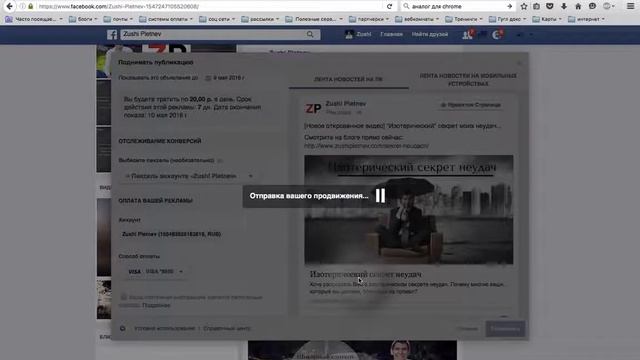Click the dialog's submit promotion button
Image resolution: width=640 pixels, height=360 pixels.
[505, 329]
